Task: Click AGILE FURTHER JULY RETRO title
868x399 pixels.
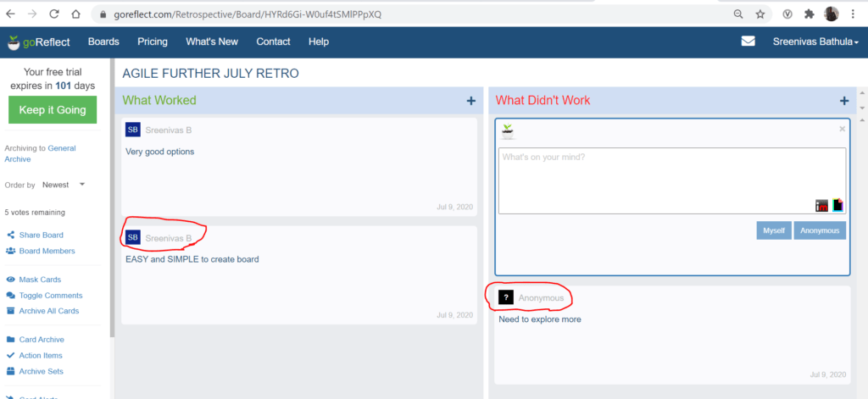Action: 210,74
